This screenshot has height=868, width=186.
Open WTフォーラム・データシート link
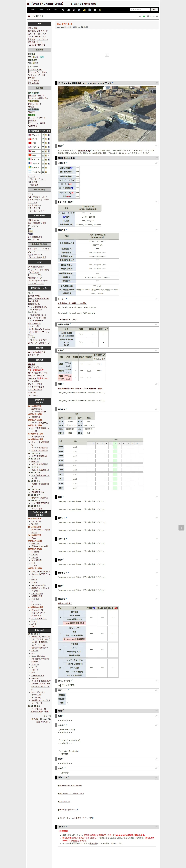click(x=72, y=793)
